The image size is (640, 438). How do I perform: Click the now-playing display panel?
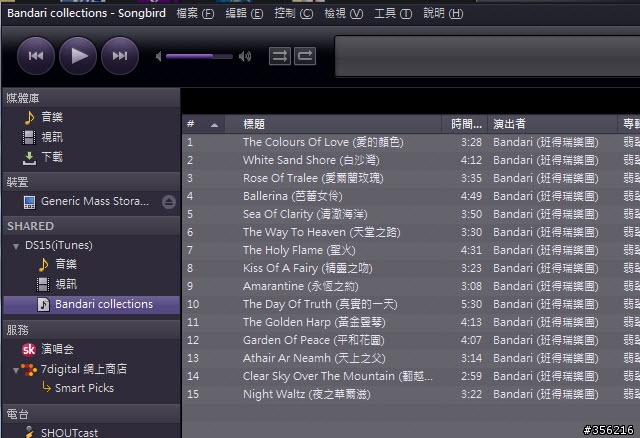[487, 56]
